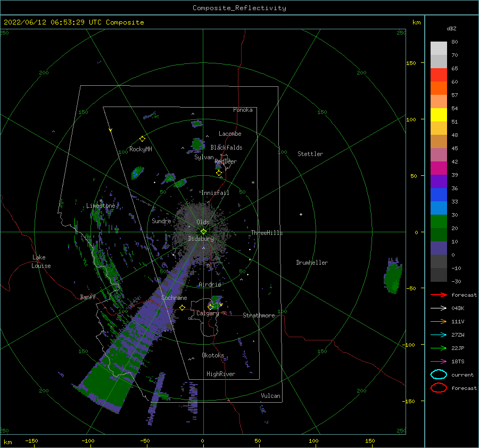The height and width of the screenshot is (448, 479).
Task: Click the purple 36 dBZ color swatch
Action: tap(439, 181)
